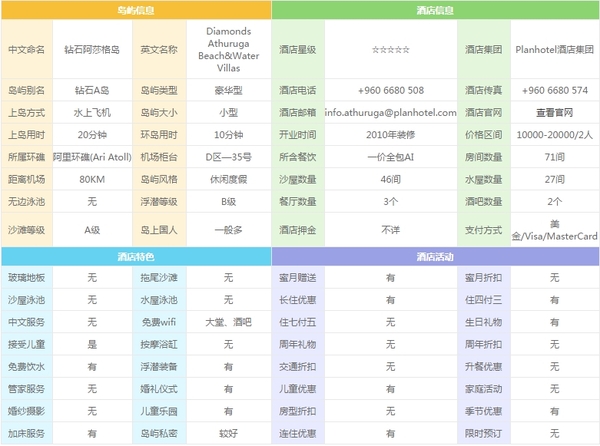Click the 钻石A岛 alias cell
The height and width of the screenshot is (446, 600).
tap(92, 90)
